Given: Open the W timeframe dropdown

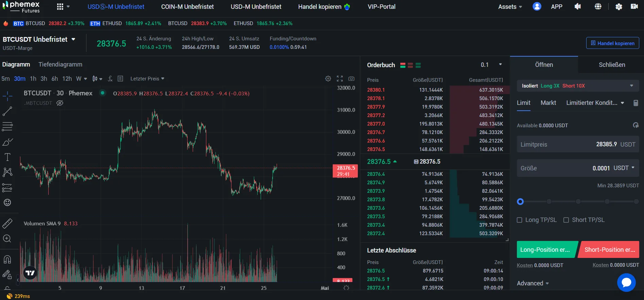Looking at the screenshot, I should tap(82, 78).
